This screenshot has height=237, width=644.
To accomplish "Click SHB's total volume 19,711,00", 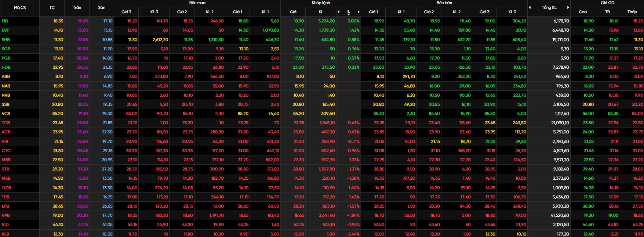I will click(561, 40).
